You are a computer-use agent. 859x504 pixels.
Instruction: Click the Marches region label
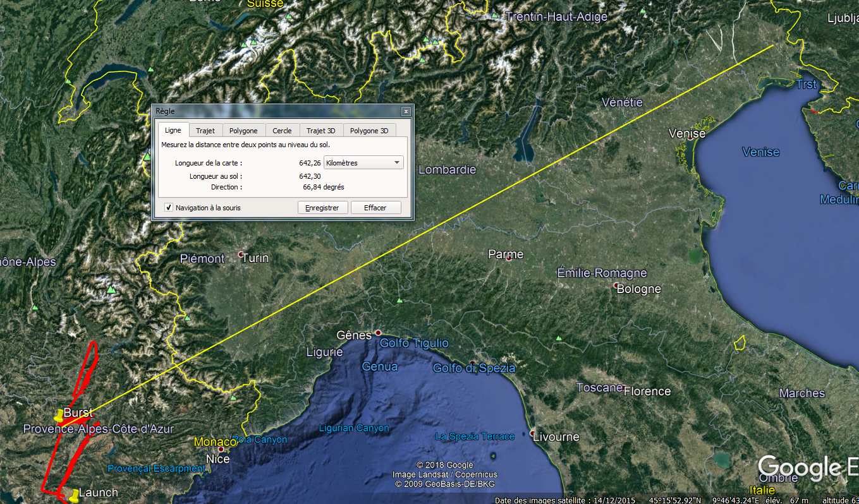click(802, 393)
